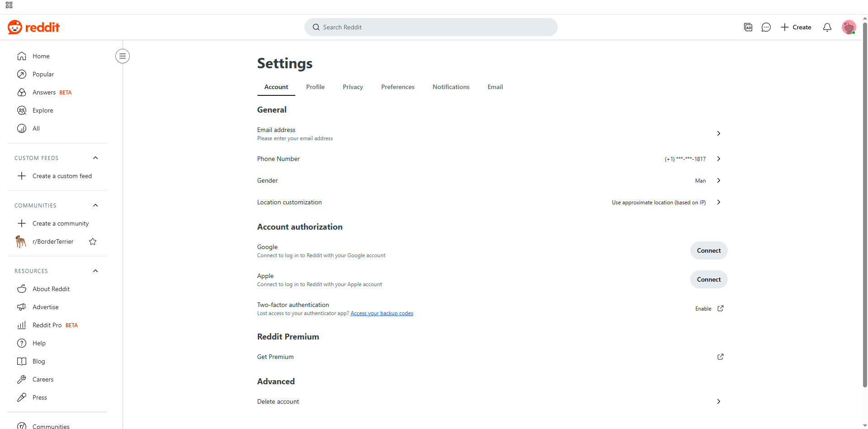
Task: Switch to the Notifications tab
Action: point(451,87)
